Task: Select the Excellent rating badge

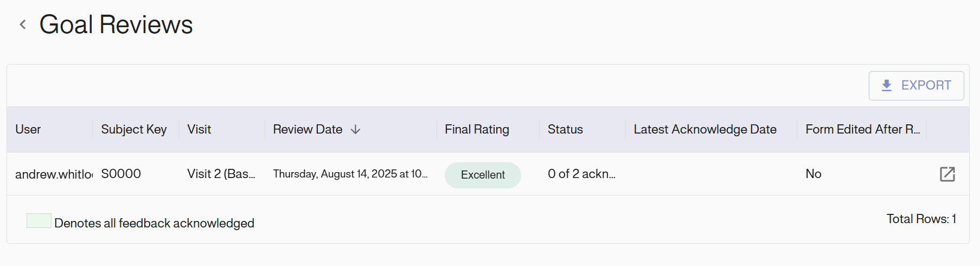Action: point(483,175)
